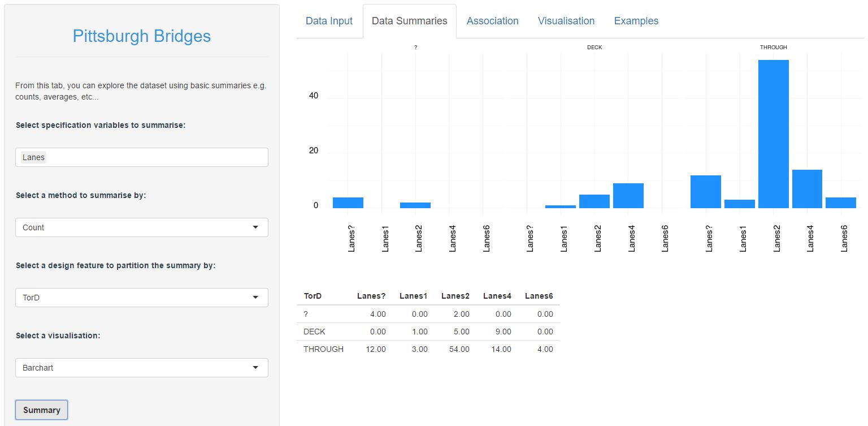Go to the Visualisation tab
This screenshot has height=426, width=868.
[566, 21]
